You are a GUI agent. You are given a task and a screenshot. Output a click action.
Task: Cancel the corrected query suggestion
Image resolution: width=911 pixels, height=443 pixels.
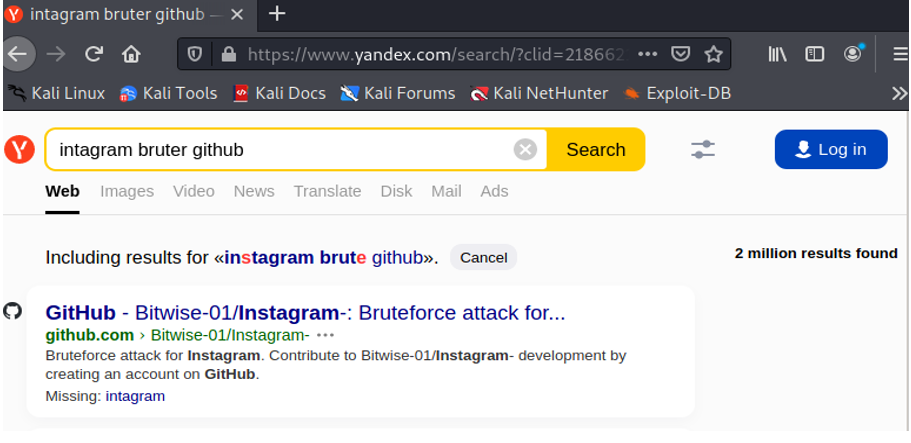pyautogui.click(x=483, y=258)
